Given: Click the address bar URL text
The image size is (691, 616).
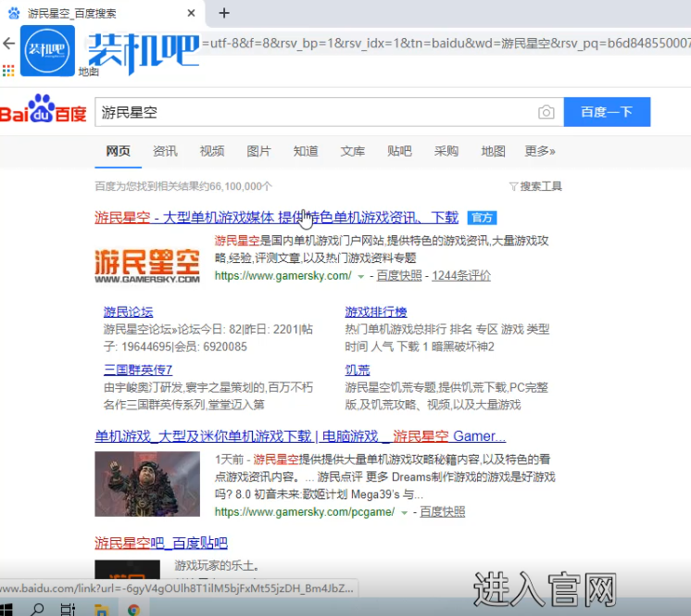Looking at the screenshot, I should 446,44.
